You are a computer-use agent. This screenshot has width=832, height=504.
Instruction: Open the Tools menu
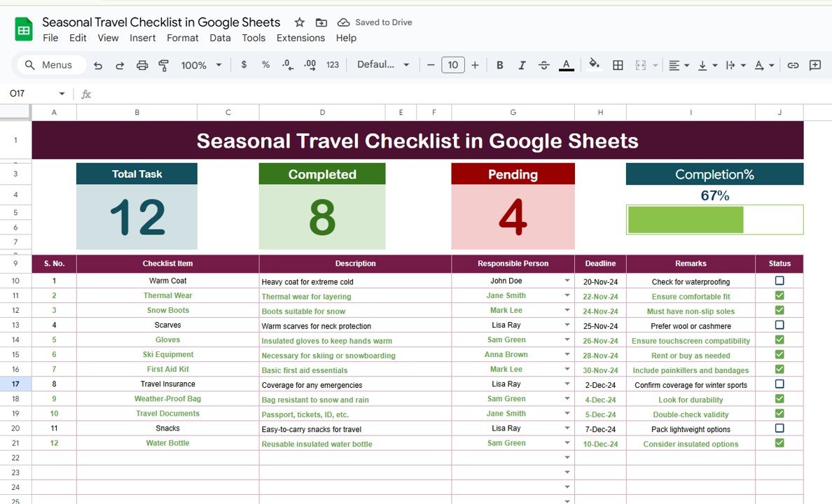(253, 38)
